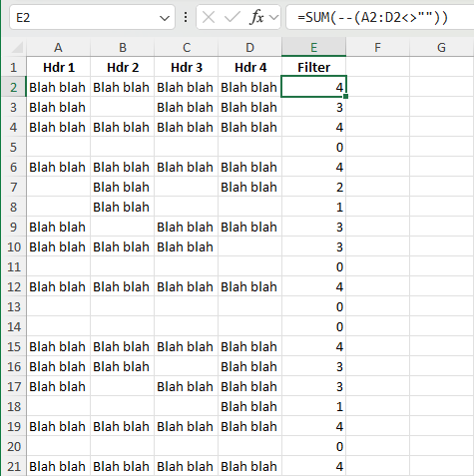Click the 'Hdr 3' header cell
This screenshot has width=474, height=476.
187,67
